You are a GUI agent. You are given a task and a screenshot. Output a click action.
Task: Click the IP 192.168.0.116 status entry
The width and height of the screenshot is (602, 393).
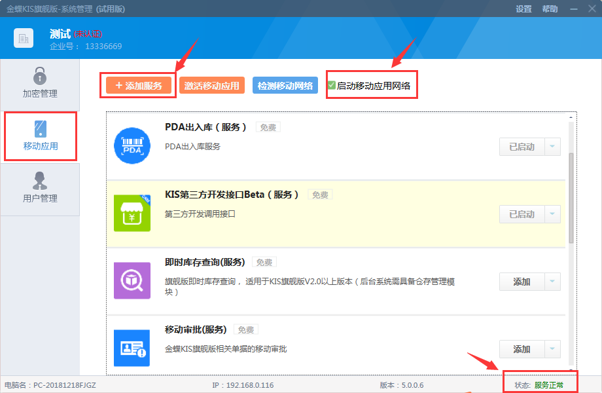point(243,385)
